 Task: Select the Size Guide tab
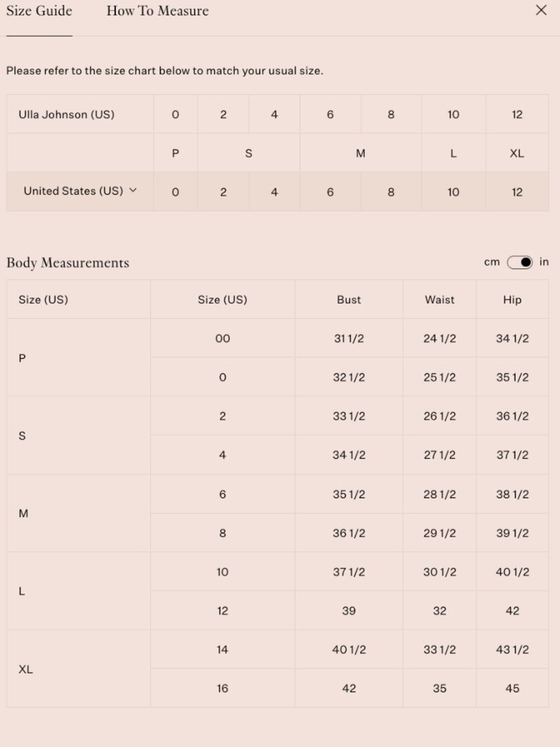click(x=39, y=11)
